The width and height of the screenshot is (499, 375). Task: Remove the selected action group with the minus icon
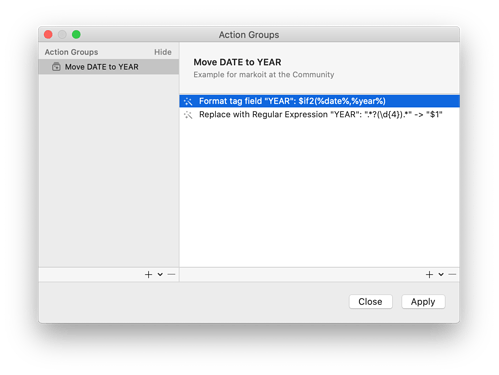171,274
